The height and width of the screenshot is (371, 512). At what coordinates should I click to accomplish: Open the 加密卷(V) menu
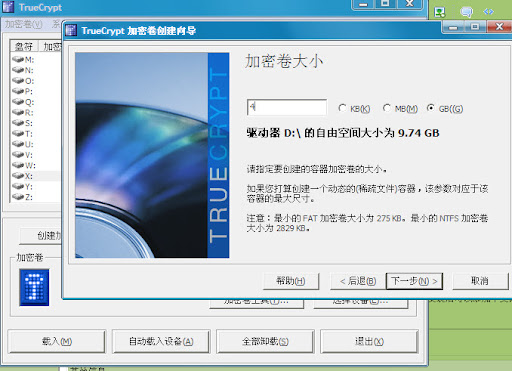(23, 24)
